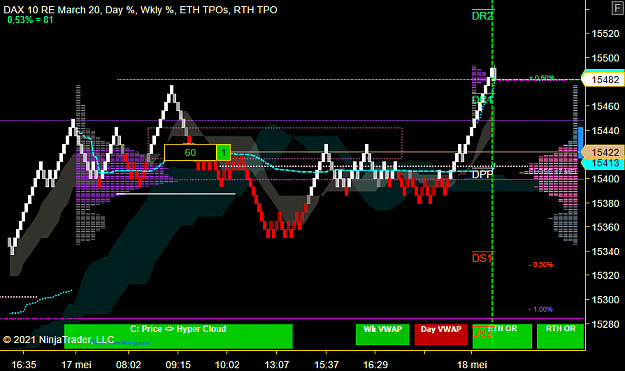This screenshot has height=371, width=625.
Task: Click the '0,53% = 81' green readout
Action: coord(30,20)
